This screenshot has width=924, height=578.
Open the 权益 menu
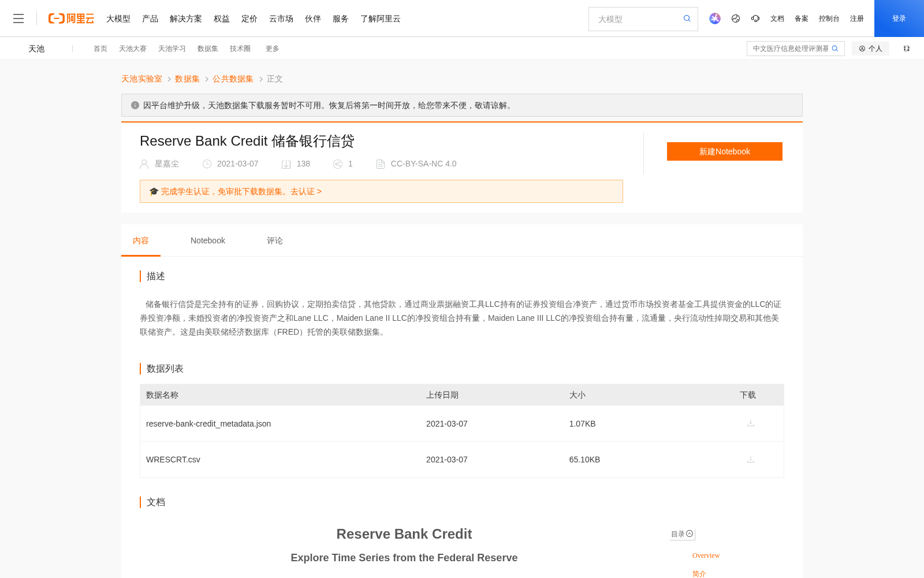coord(222,18)
